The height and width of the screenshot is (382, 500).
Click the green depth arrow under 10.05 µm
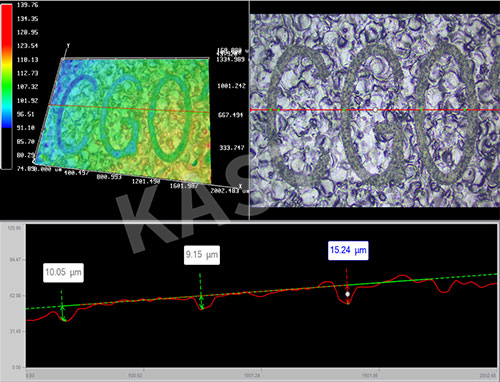[x=62, y=305]
